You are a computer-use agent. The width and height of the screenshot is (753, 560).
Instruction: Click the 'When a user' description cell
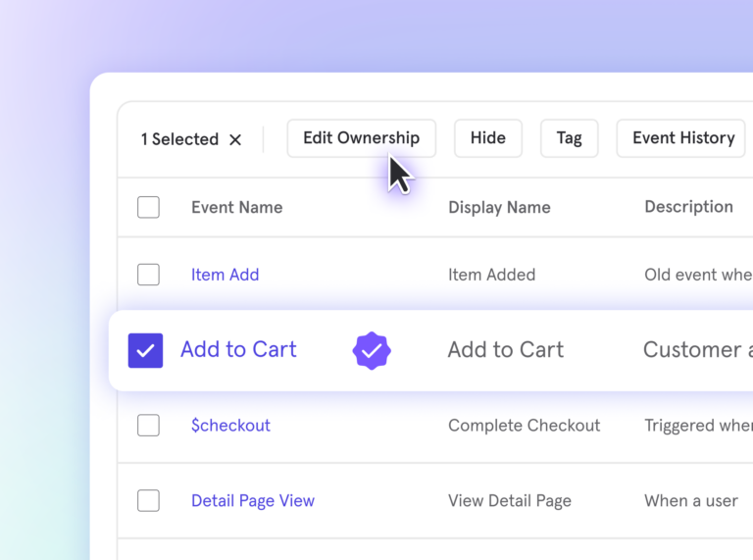tap(691, 501)
